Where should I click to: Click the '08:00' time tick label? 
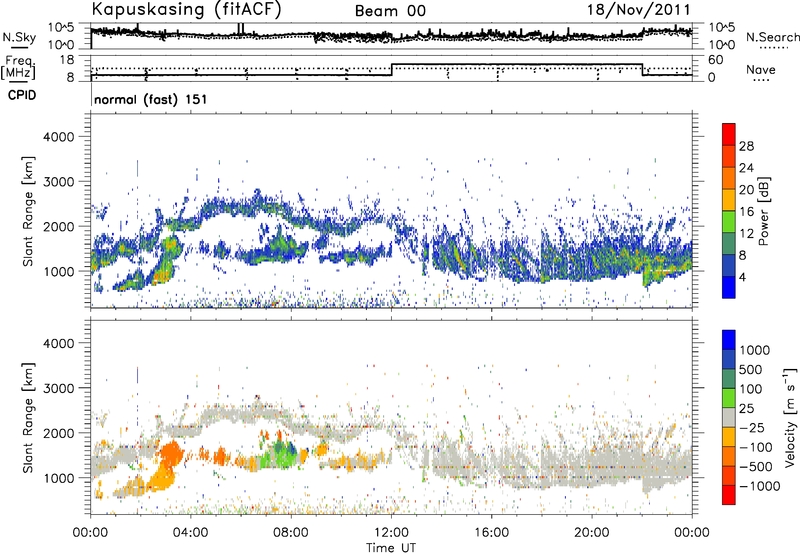[291, 533]
